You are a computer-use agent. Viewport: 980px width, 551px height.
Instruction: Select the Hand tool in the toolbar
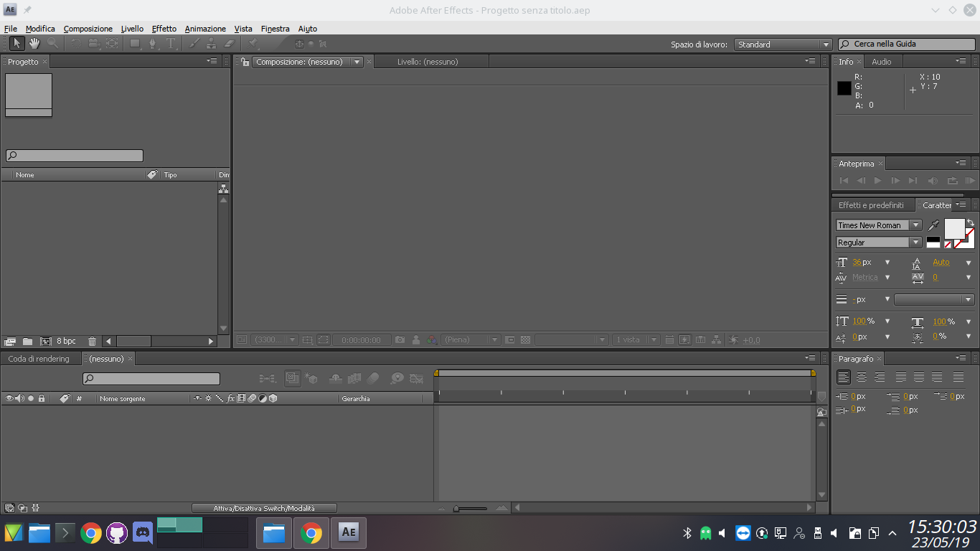34,44
